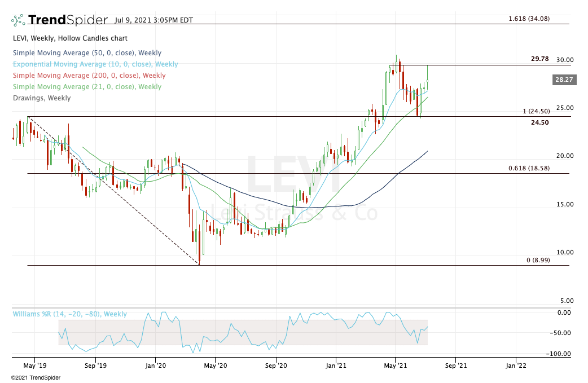Click the 5.00 price axis label
The width and height of the screenshot is (588, 383).
[x=567, y=301]
